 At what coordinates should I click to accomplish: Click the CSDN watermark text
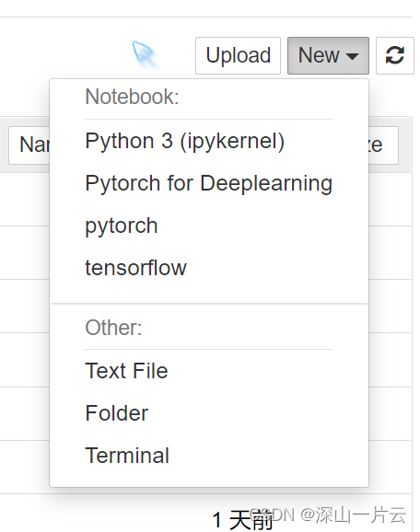(x=328, y=515)
